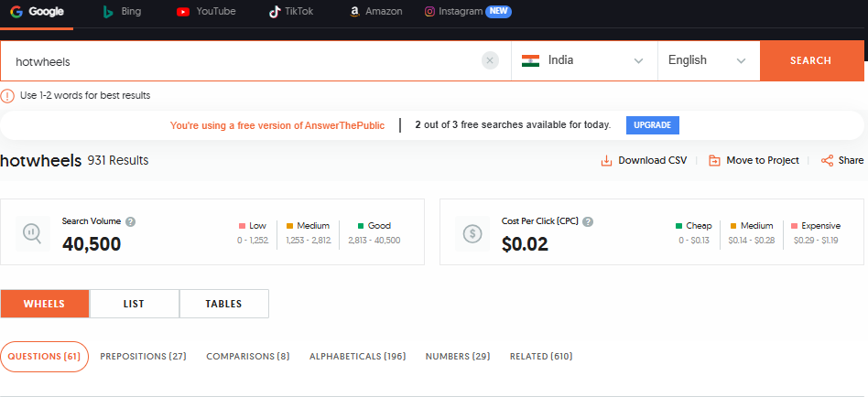This screenshot has height=397, width=868.
Task: Select the Instagram source tab
Action: [468, 12]
